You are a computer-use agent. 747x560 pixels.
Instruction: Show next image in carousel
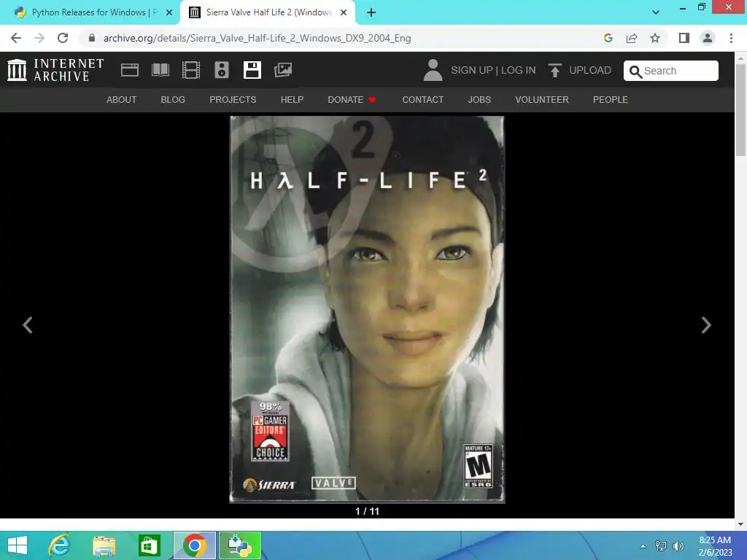706,325
